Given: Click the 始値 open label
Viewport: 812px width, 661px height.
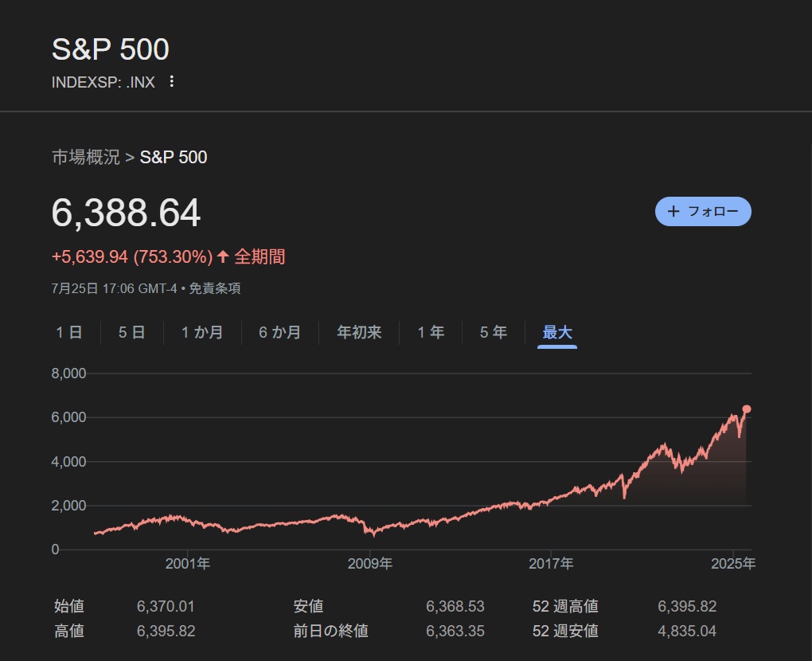Looking at the screenshot, I should pos(69,606).
